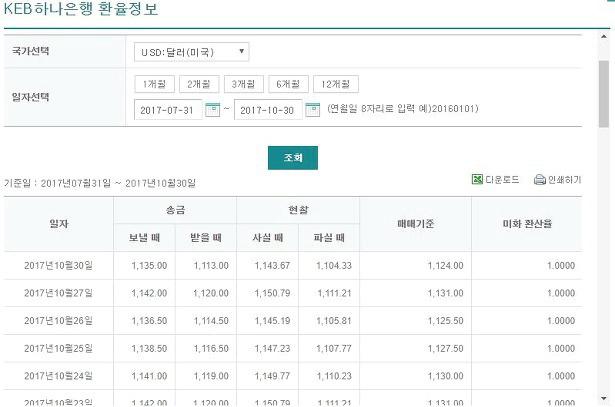Click the 1,105.81 cash sell cell
Screen dimensions: 615x407
(x=329, y=321)
